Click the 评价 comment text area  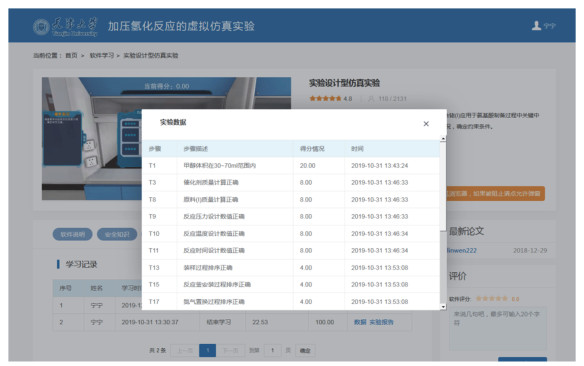click(x=498, y=328)
